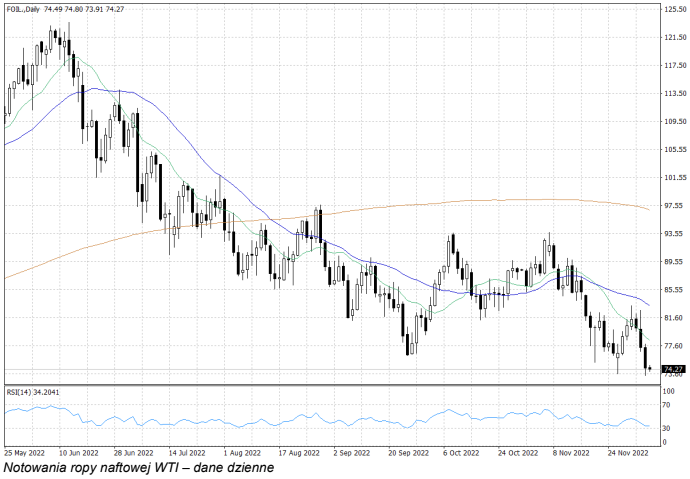Select the 1 Aug 2022 date label
Viewport: 690px width, 479px height.
click(x=241, y=452)
